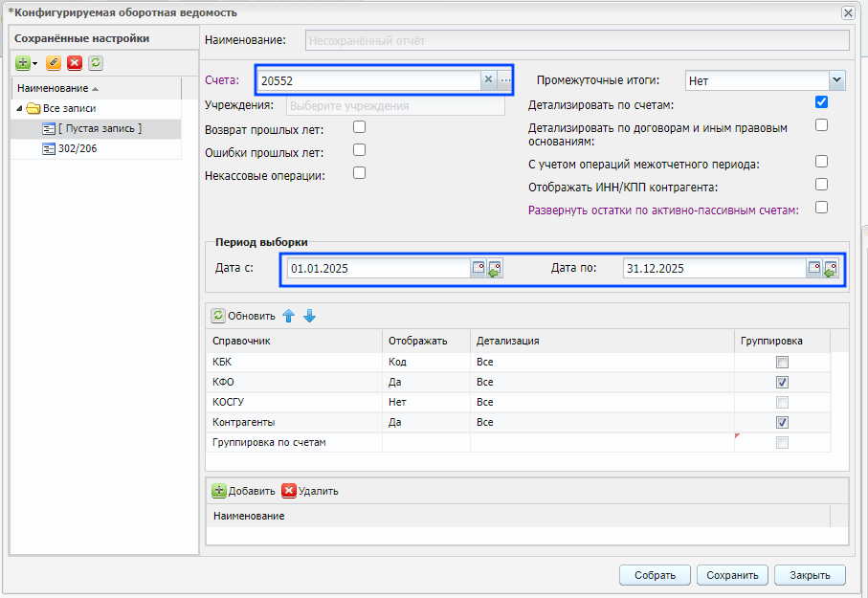The height and width of the screenshot is (598, 868).
Task: Click the orange edit saved setting icon
Action: (54, 63)
